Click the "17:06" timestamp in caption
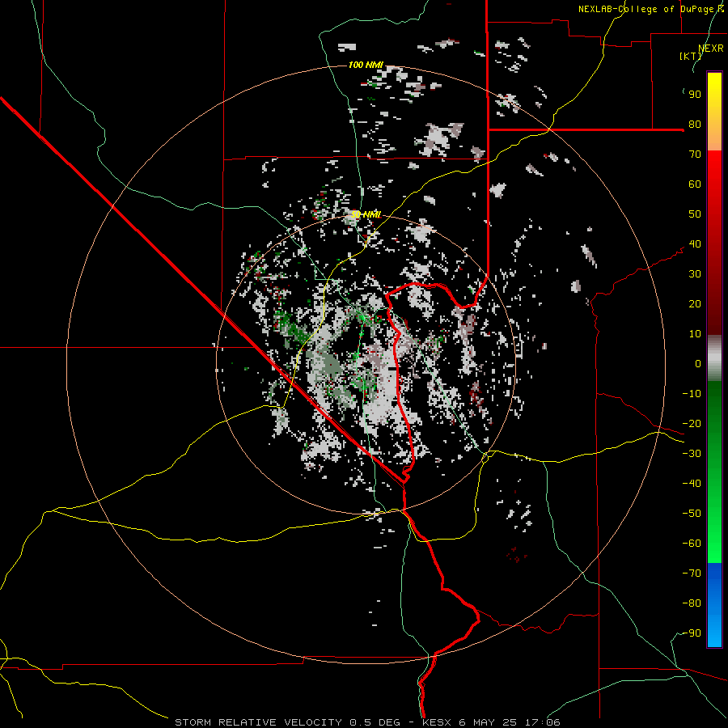The height and width of the screenshot is (728, 728). pyautogui.click(x=544, y=722)
